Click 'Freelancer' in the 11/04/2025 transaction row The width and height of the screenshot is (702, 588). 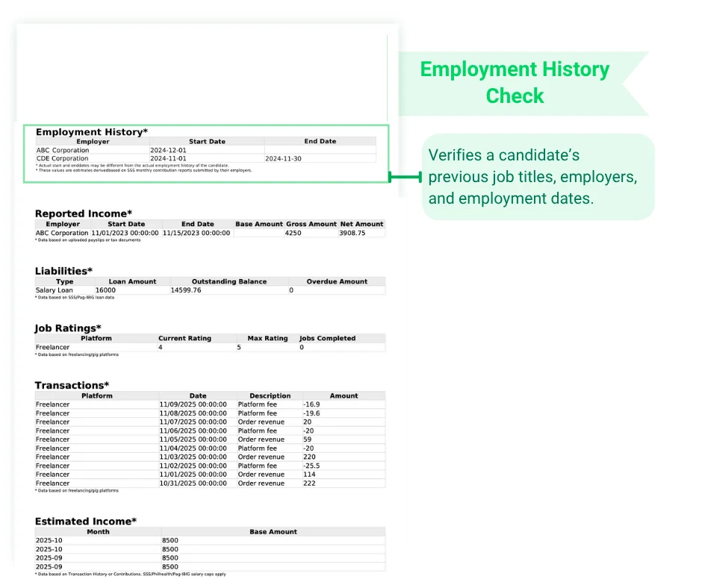[x=52, y=448]
